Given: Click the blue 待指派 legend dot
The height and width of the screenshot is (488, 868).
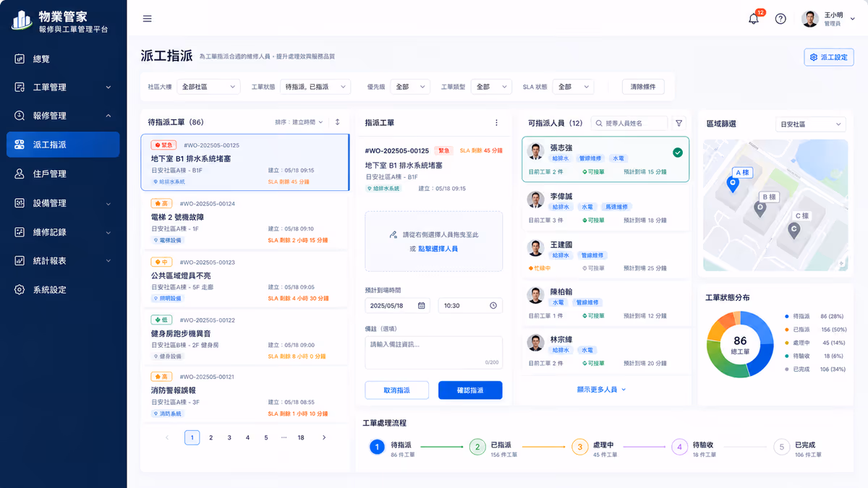Looking at the screenshot, I should [x=786, y=317].
